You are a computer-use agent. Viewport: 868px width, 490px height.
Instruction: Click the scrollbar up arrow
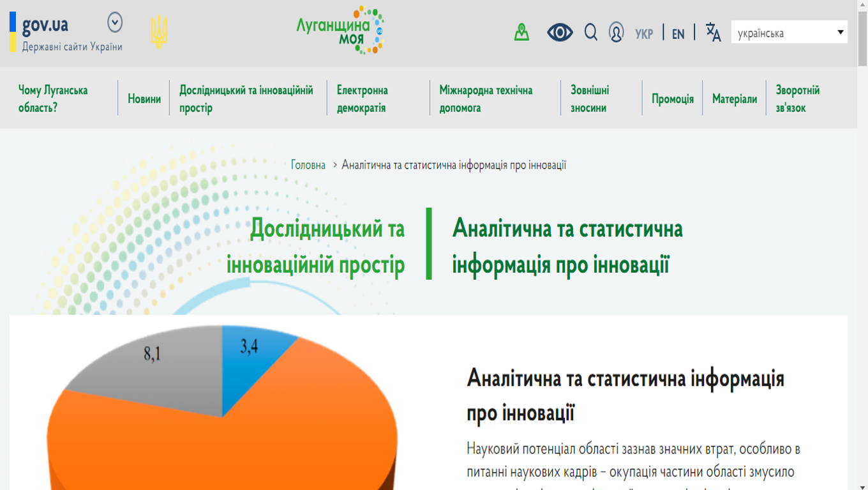tap(862, 6)
